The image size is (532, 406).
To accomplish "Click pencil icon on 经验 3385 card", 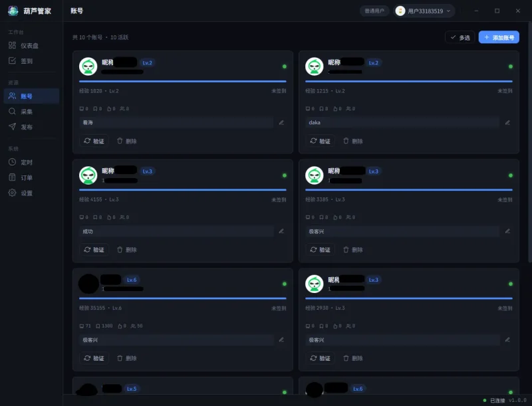I will click(507, 231).
